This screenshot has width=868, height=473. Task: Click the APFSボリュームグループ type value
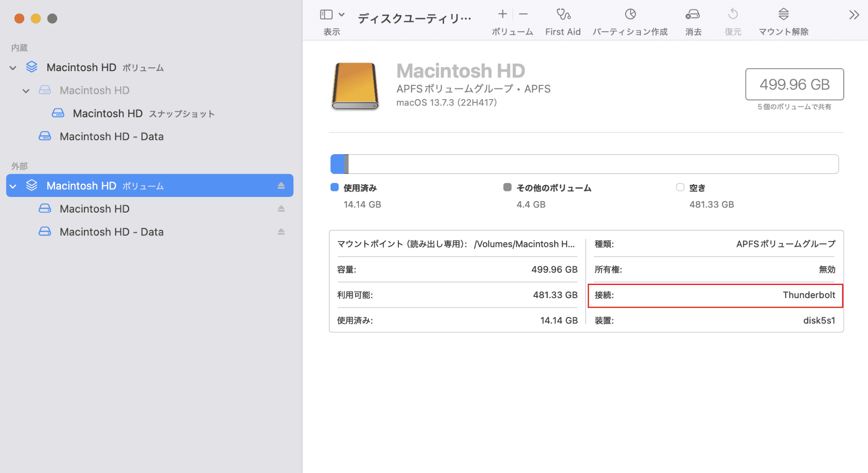(x=786, y=244)
